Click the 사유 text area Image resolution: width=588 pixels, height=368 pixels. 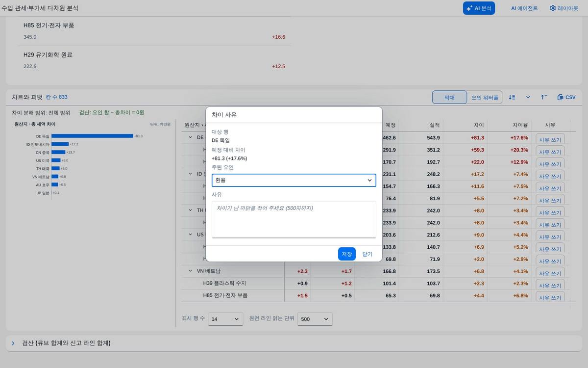click(x=294, y=219)
